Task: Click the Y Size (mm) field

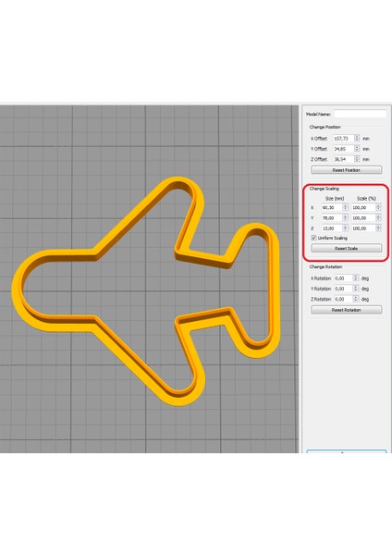Action: pos(332,218)
